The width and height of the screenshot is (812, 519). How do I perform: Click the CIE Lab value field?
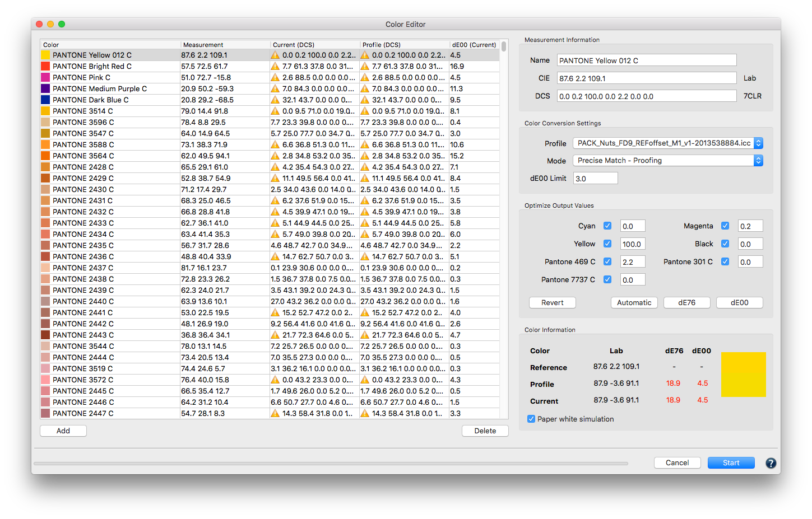point(647,78)
